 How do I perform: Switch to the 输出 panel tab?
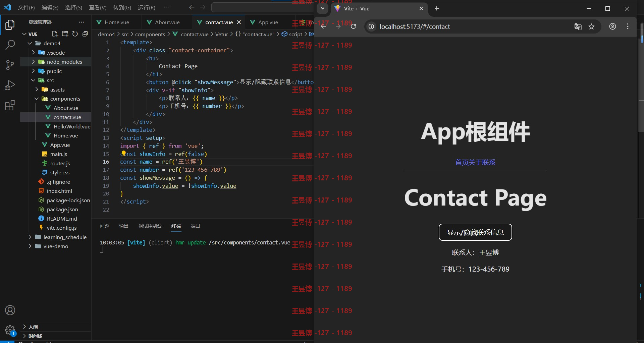click(x=124, y=226)
